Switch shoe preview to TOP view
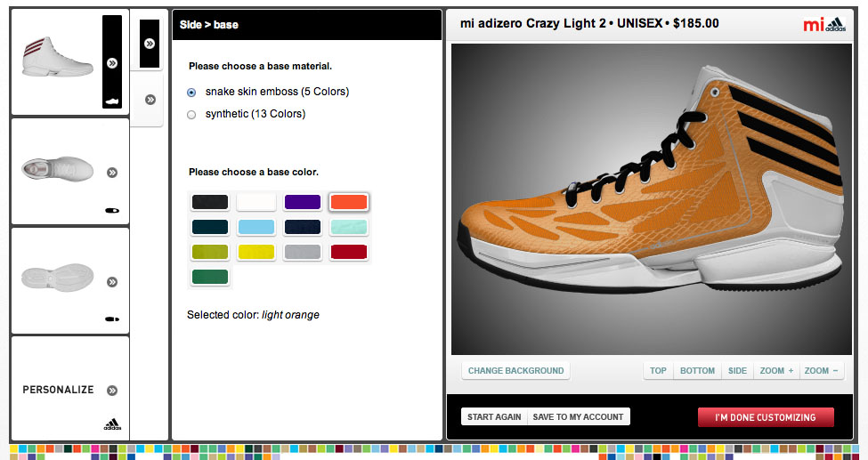Viewport: 868px width, 460px height. click(x=658, y=371)
